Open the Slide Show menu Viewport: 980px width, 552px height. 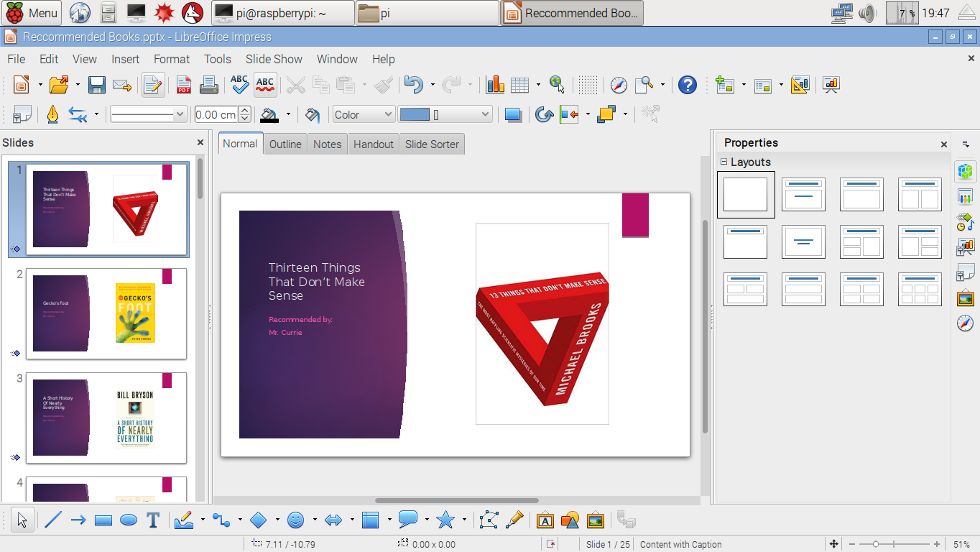point(274,59)
